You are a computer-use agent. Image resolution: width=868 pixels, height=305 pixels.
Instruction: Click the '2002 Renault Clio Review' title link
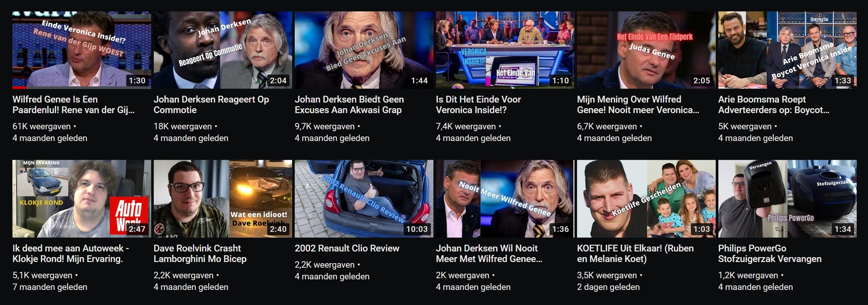tap(347, 248)
